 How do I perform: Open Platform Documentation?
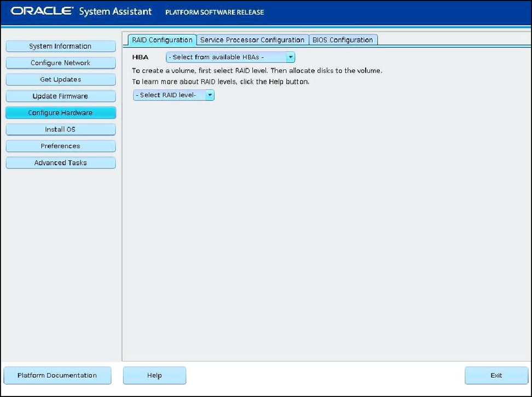57,375
